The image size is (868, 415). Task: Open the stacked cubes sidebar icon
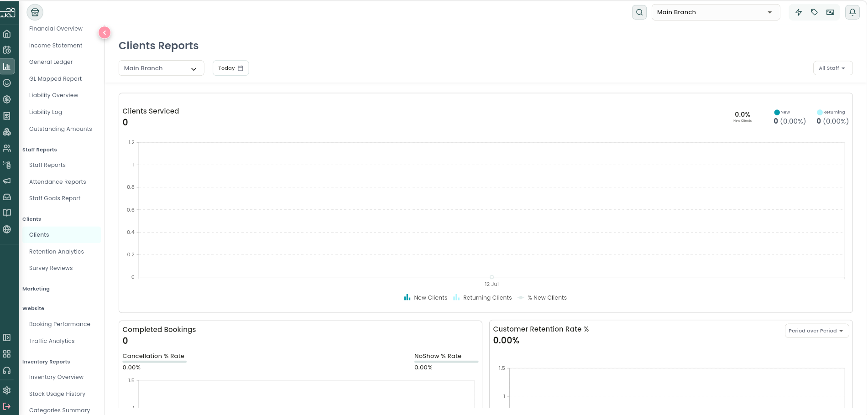pyautogui.click(x=7, y=132)
